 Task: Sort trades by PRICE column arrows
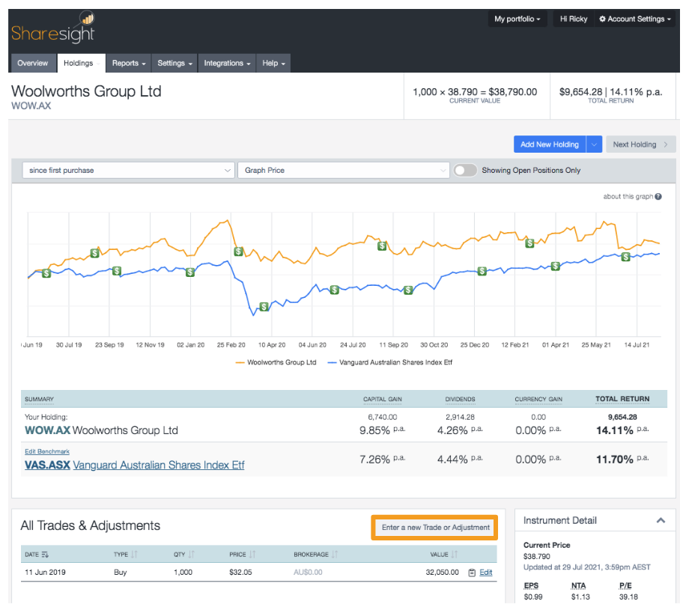coord(252,554)
